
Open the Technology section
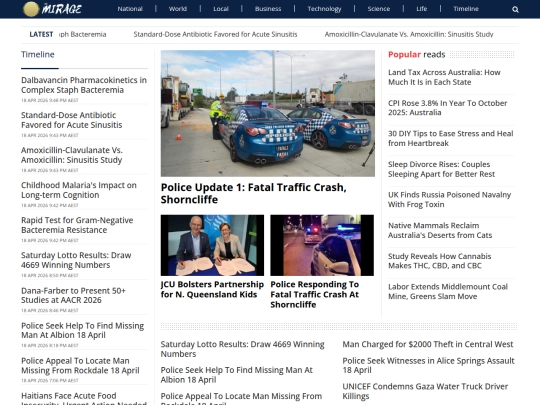click(324, 9)
